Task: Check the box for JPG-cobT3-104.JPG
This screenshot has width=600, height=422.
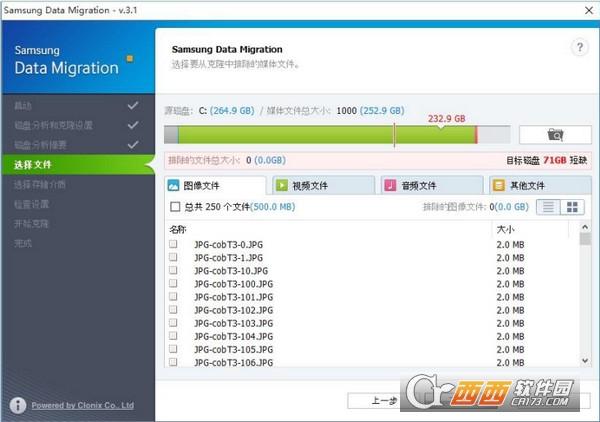Action: tap(173, 336)
